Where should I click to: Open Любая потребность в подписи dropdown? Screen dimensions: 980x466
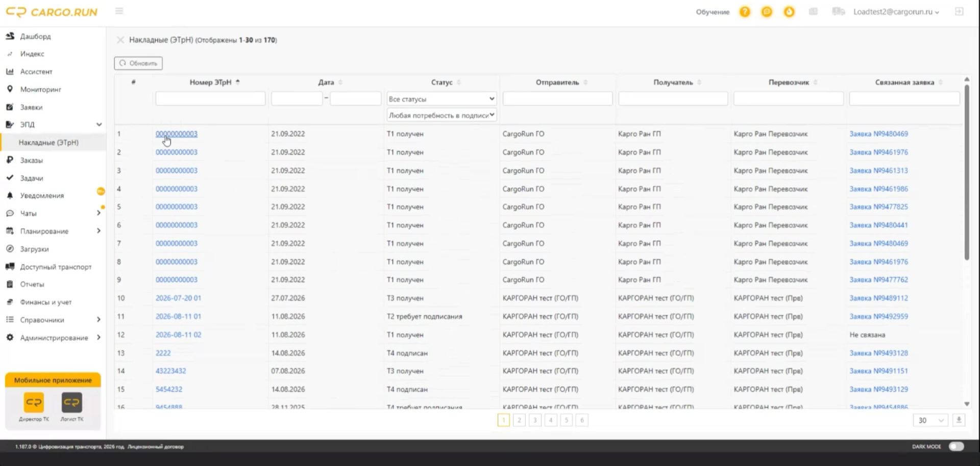tap(442, 115)
